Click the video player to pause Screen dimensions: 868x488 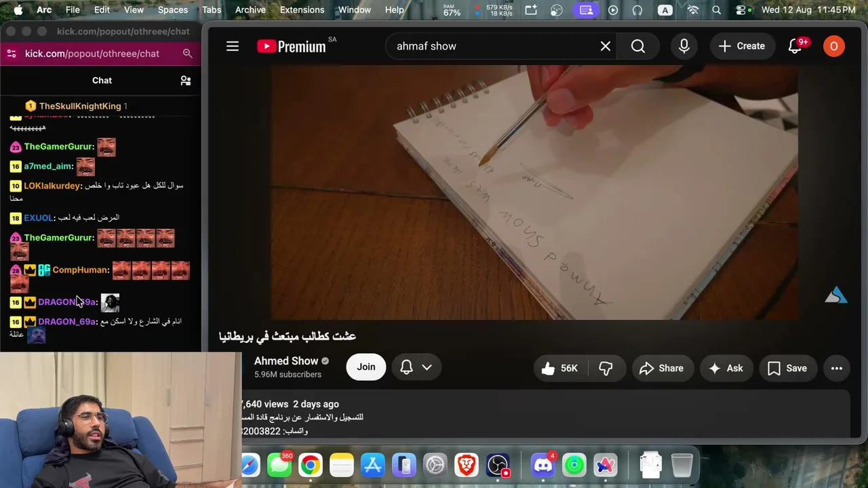click(534, 192)
